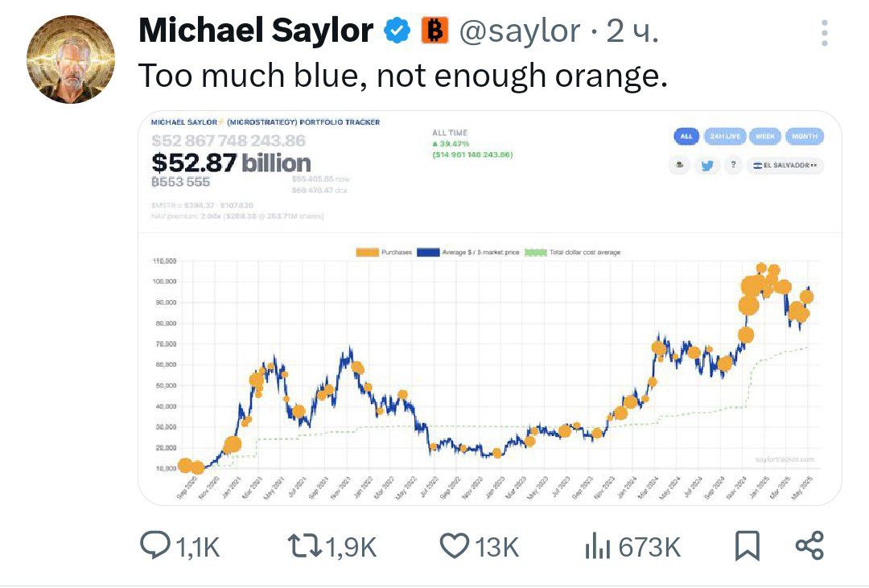Click the question mark help icon
The height and width of the screenshot is (588, 869).
point(733,165)
